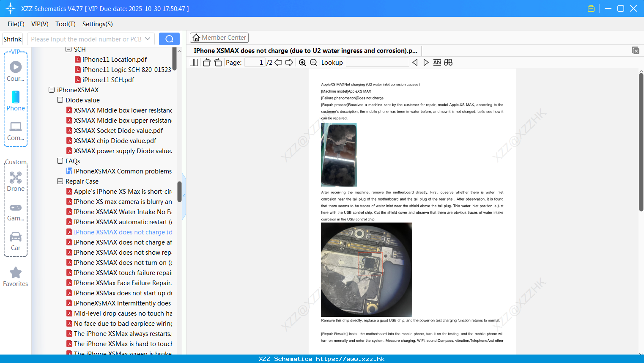Open IPhone XSMAX automatic restart case

click(119, 222)
